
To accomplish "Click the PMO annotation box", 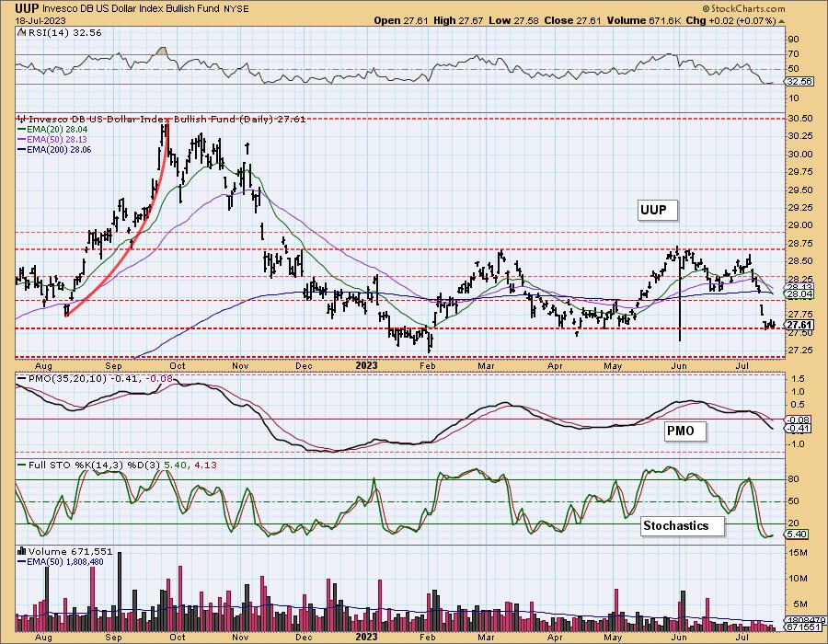I will pos(684,431).
